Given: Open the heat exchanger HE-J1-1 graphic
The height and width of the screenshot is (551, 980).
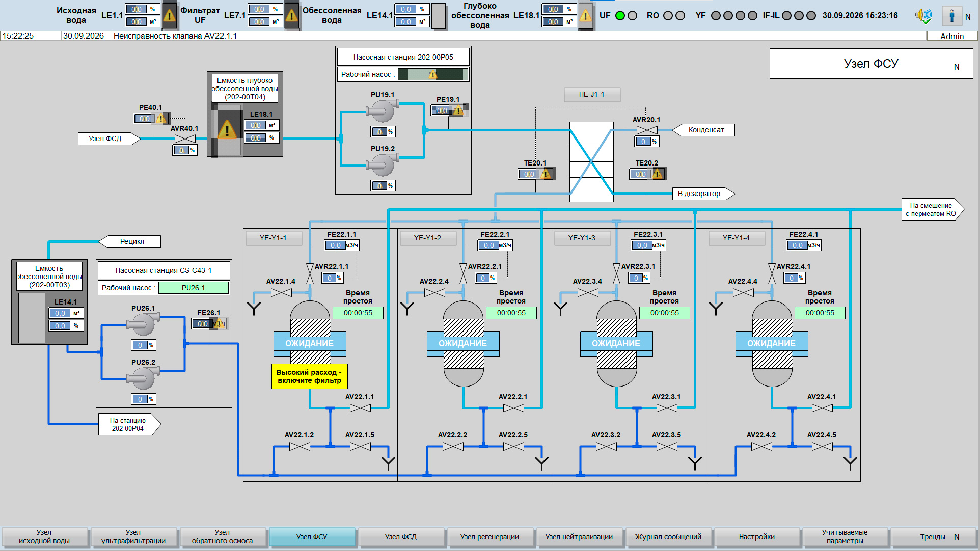Looking at the screenshot, I should click(x=591, y=162).
